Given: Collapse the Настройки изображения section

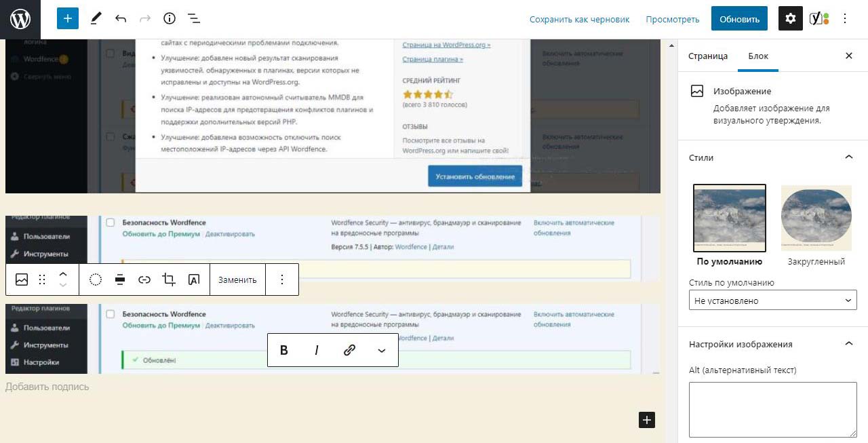Looking at the screenshot, I should (848, 344).
